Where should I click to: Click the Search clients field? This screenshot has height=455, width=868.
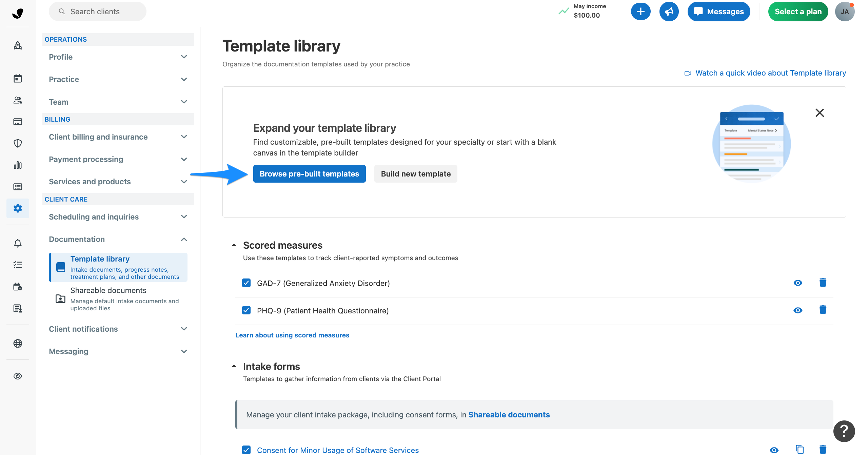pyautogui.click(x=98, y=12)
